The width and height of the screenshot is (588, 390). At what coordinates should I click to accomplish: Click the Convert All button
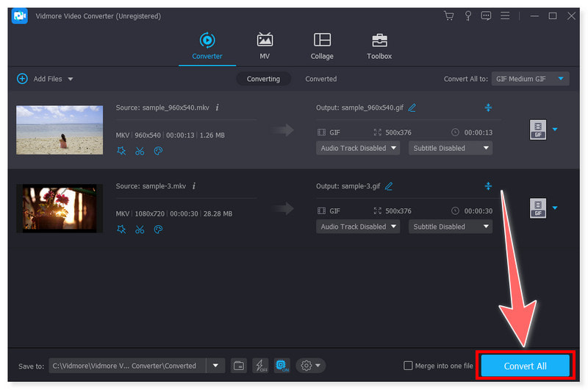point(525,366)
